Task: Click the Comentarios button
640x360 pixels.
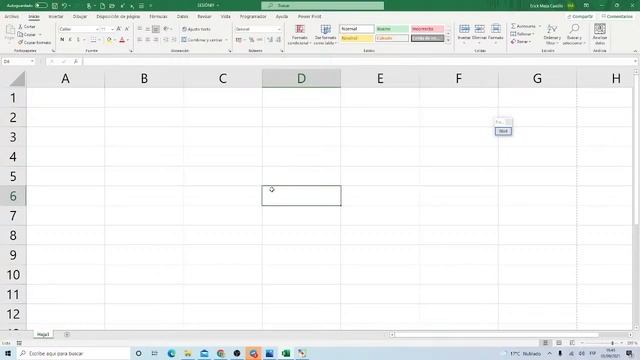Action: coord(617,17)
